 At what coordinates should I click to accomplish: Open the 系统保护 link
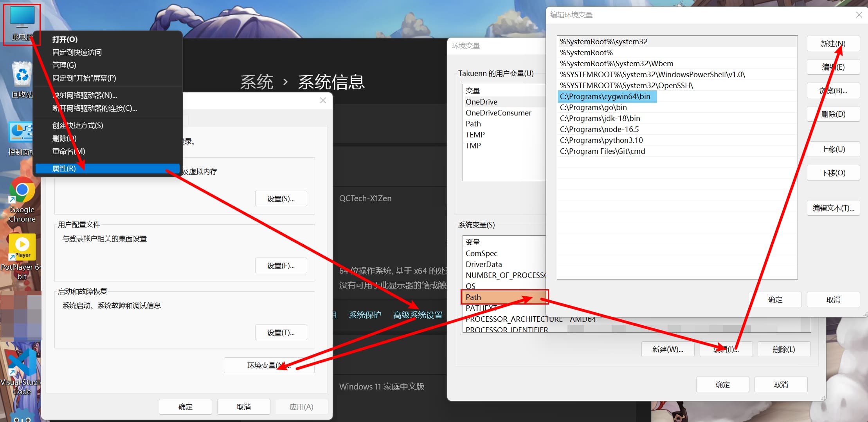click(365, 315)
